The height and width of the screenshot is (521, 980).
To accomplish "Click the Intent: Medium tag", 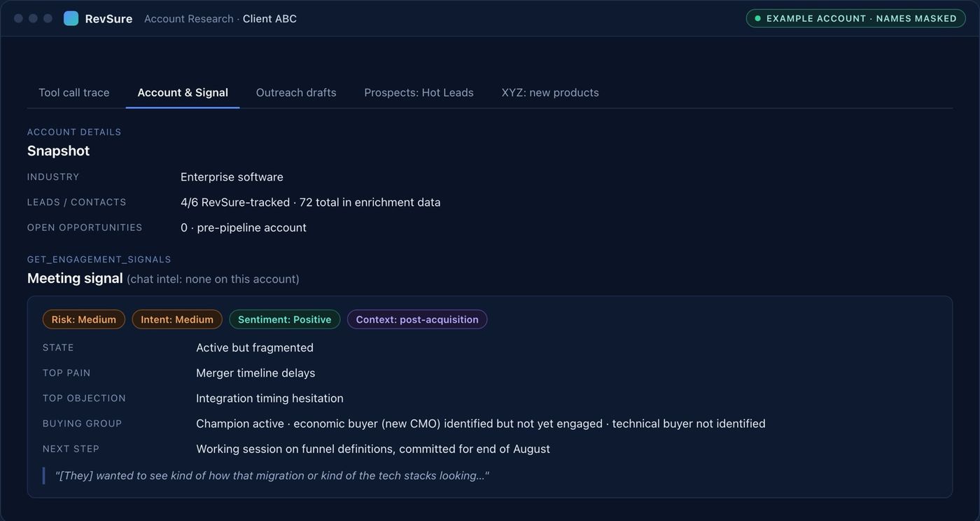I will point(177,319).
